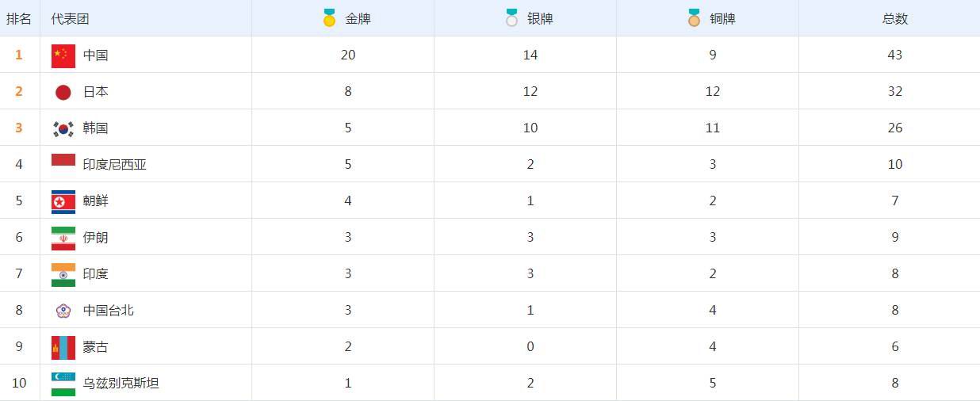Select the 总数 column header
The width and height of the screenshot is (980, 401).
[x=895, y=18]
